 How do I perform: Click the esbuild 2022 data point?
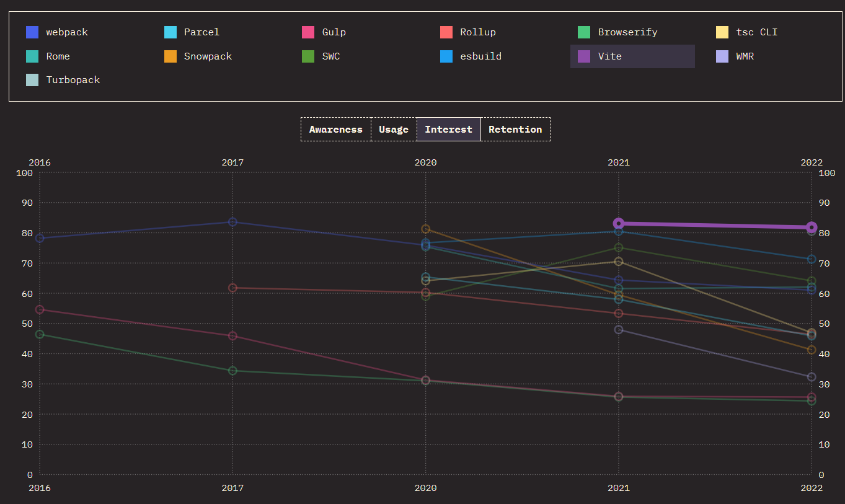(812, 259)
